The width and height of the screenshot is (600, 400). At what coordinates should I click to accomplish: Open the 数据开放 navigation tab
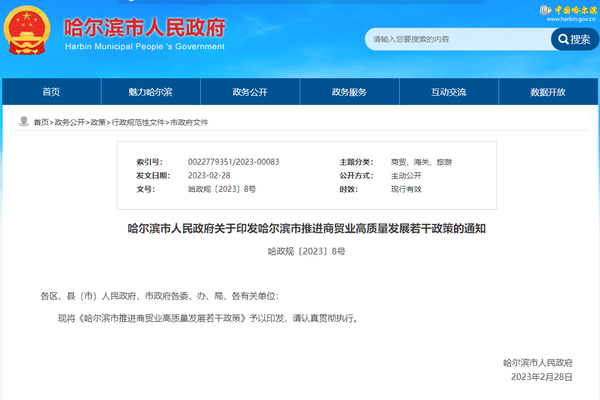548,92
